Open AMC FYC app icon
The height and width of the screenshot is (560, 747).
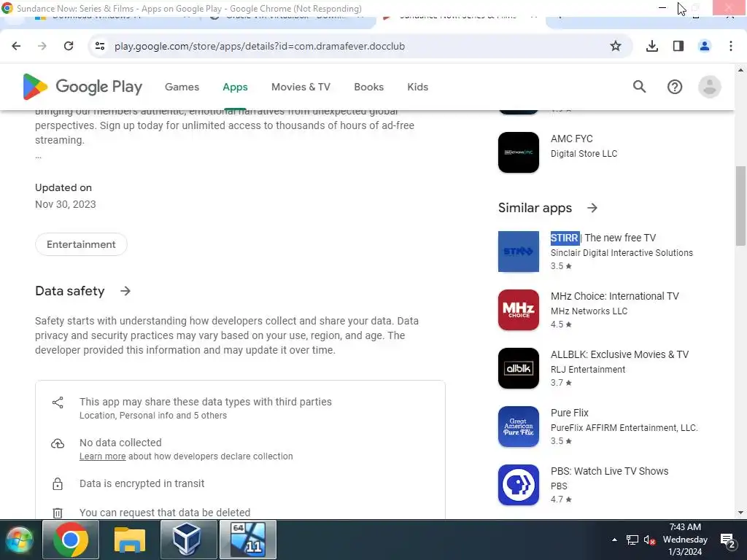pos(519,152)
